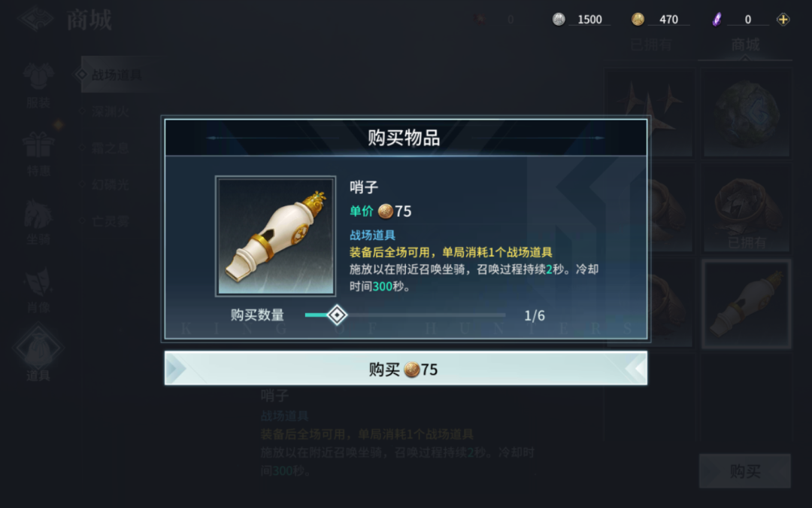Open the 特惠 gift box category

(x=38, y=144)
